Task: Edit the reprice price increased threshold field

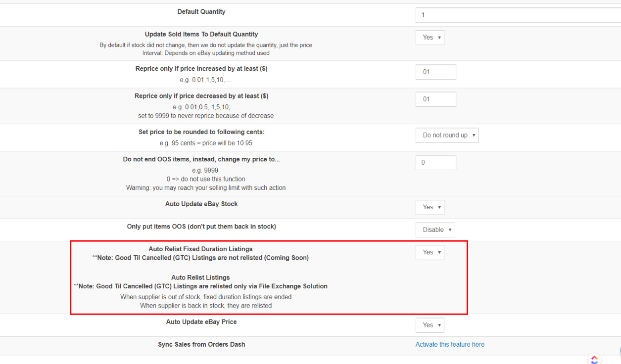Action: click(435, 72)
